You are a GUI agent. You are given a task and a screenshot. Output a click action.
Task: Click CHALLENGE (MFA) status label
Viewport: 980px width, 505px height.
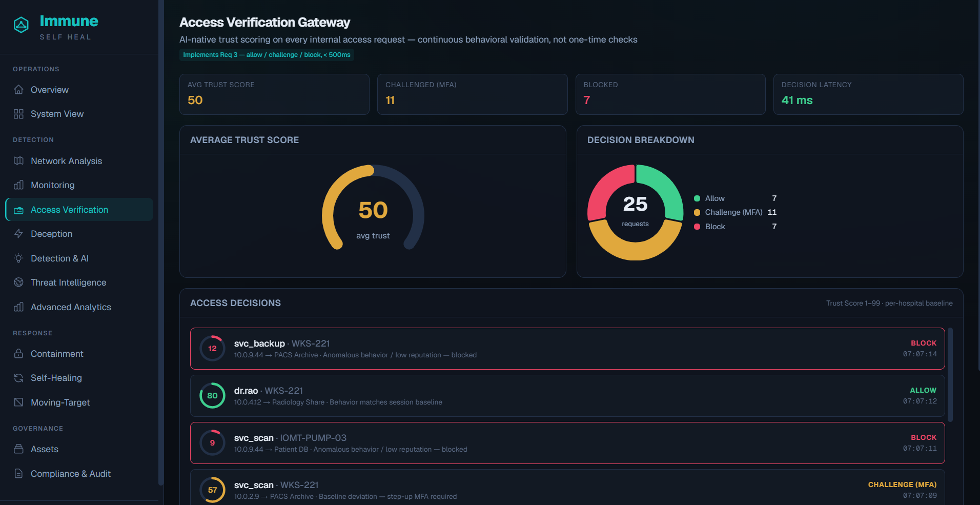click(902, 484)
